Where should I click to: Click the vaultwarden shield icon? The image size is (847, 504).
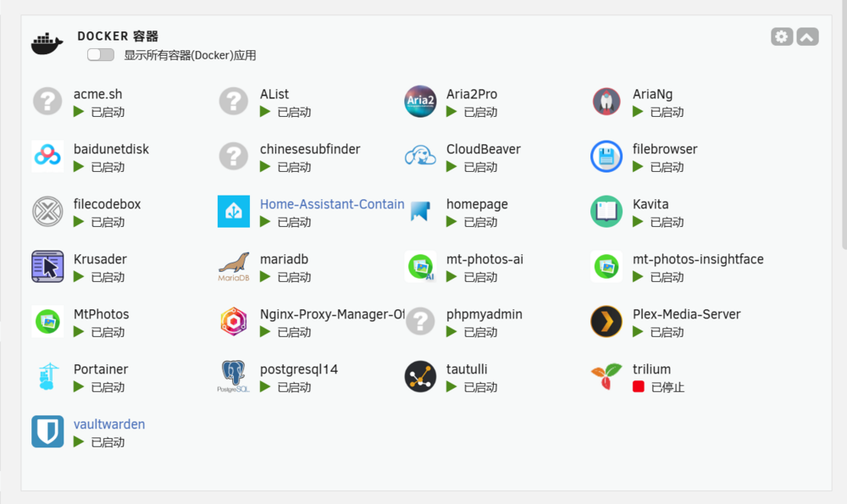47,432
